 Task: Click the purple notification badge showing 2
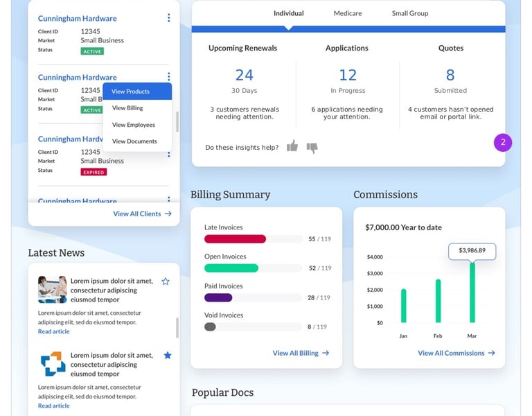point(503,142)
